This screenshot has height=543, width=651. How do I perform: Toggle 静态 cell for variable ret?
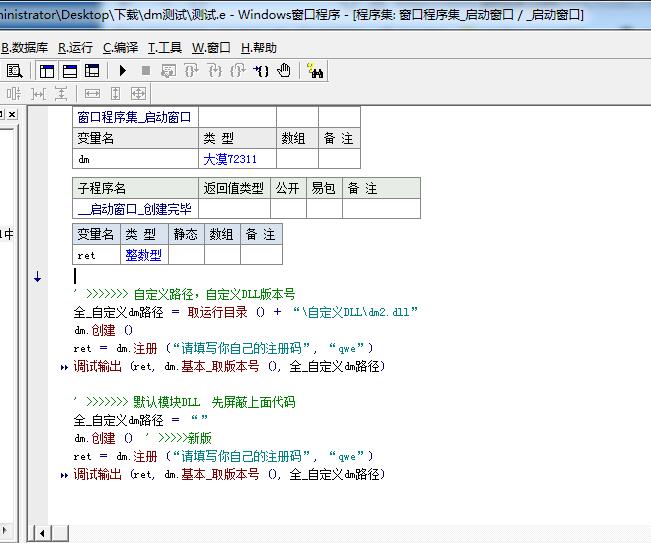[x=186, y=255]
